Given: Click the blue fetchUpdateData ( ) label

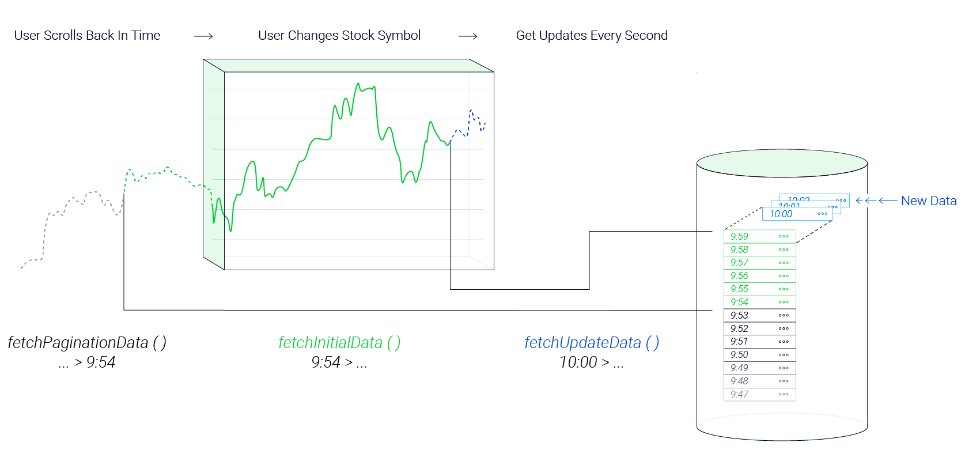Looking at the screenshot, I should [592, 343].
